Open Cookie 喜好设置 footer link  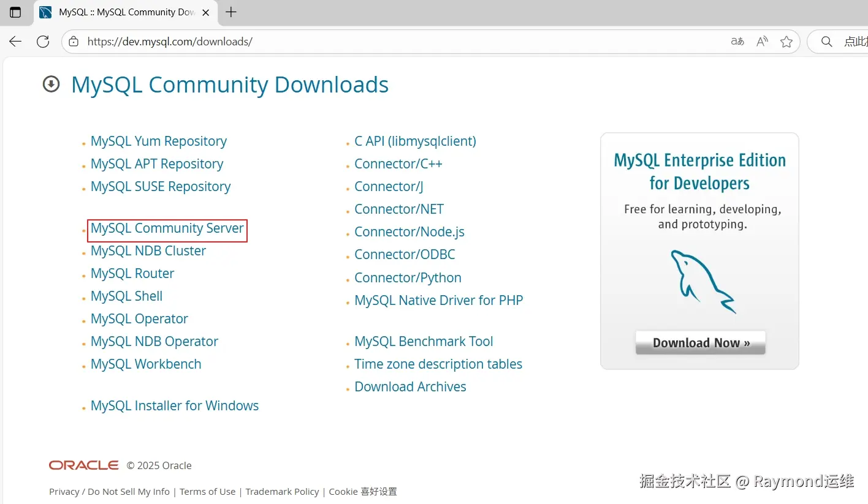click(363, 491)
